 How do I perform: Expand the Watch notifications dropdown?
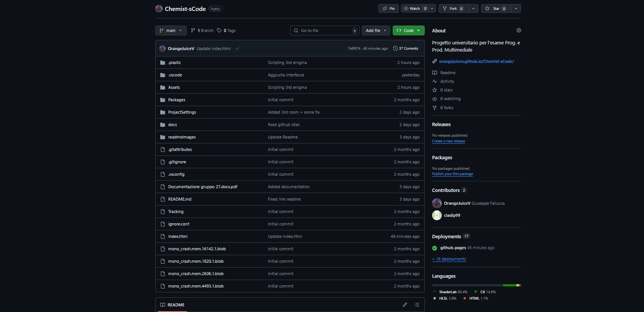(x=418, y=8)
